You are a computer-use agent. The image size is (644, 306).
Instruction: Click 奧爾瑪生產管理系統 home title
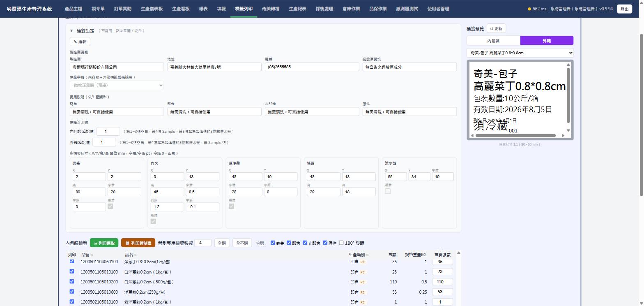[x=29, y=9]
